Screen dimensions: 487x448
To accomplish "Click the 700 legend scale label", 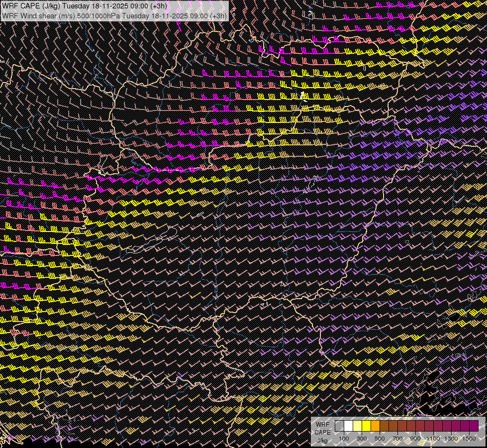I will [397, 439].
